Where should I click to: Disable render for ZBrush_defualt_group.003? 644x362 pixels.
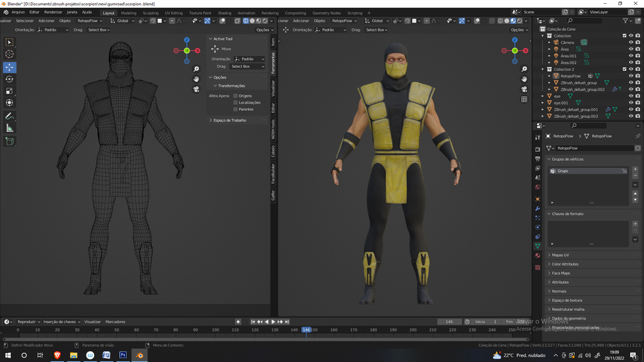pyautogui.click(x=638, y=116)
